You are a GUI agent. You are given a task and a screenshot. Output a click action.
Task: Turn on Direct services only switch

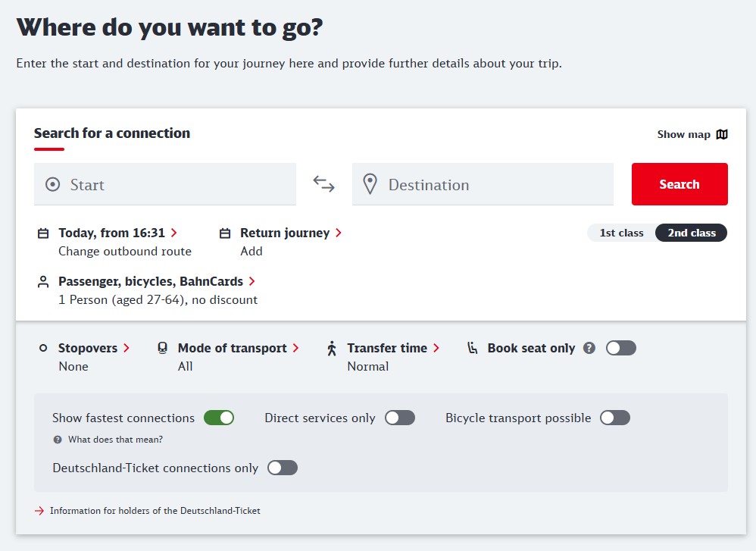[400, 418]
